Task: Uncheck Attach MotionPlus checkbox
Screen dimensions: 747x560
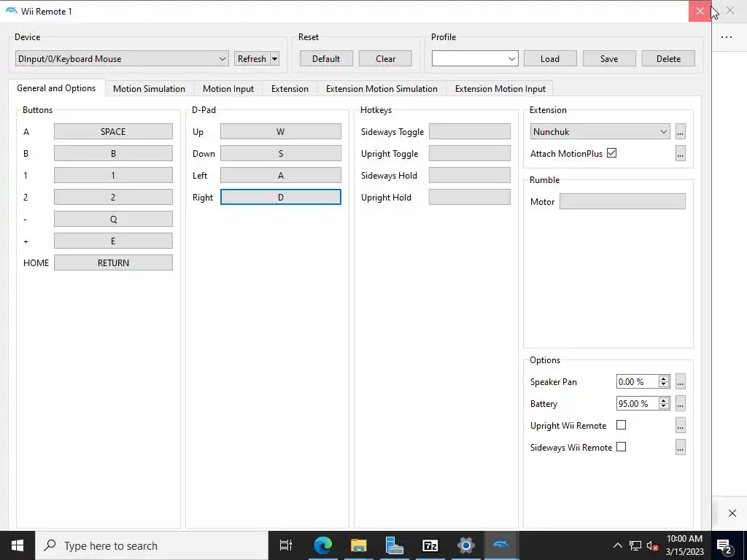Action: [x=612, y=153]
